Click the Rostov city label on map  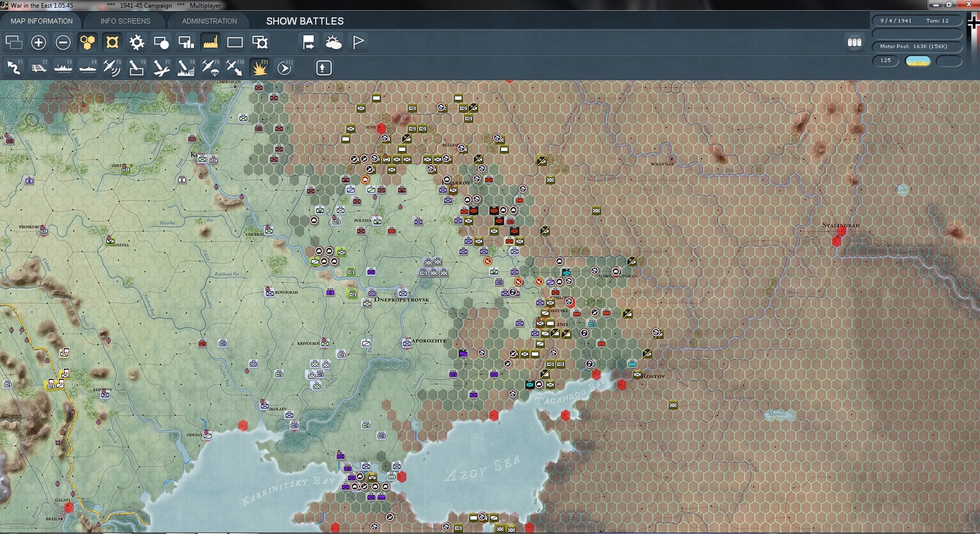pyautogui.click(x=654, y=376)
